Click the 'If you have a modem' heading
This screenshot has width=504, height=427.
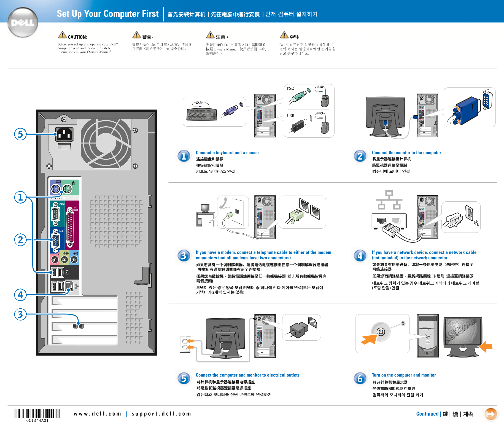click(263, 255)
